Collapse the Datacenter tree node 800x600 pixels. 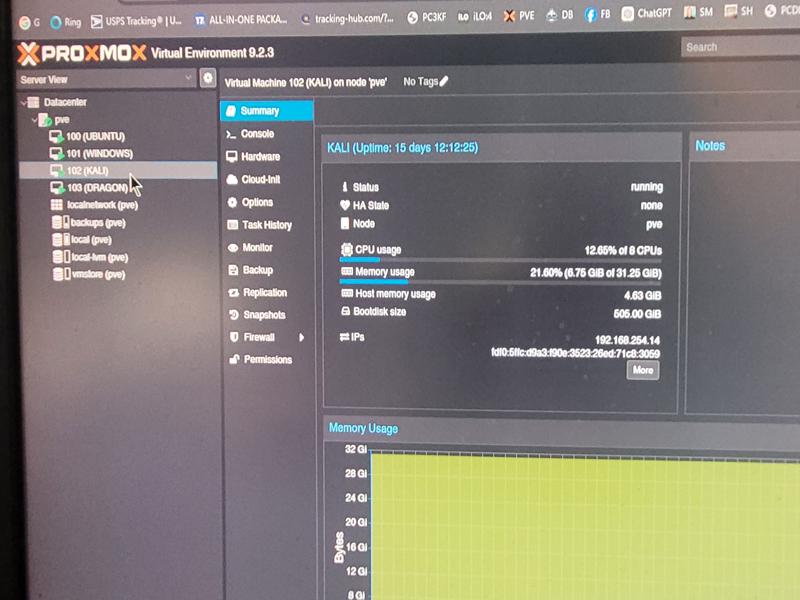23,103
